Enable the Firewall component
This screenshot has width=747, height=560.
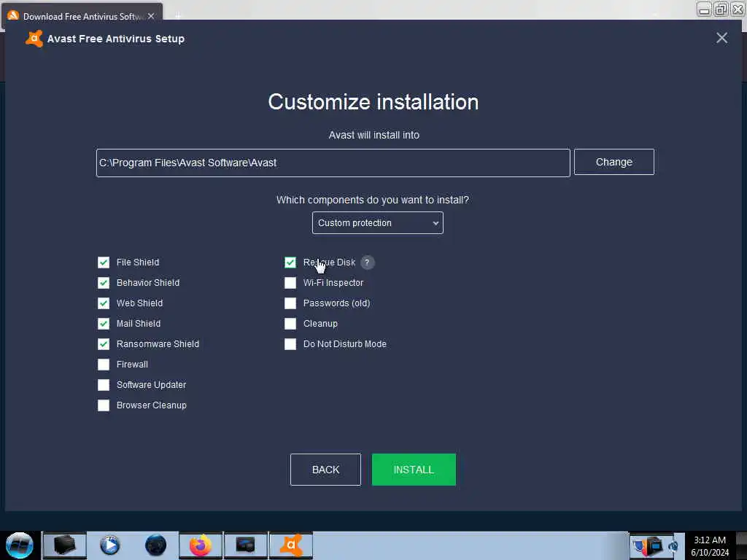(x=104, y=365)
